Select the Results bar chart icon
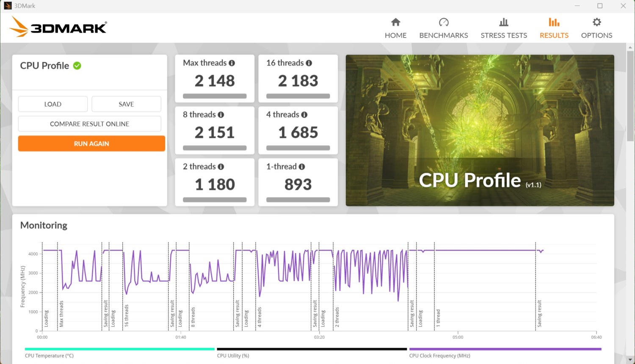 point(554,22)
